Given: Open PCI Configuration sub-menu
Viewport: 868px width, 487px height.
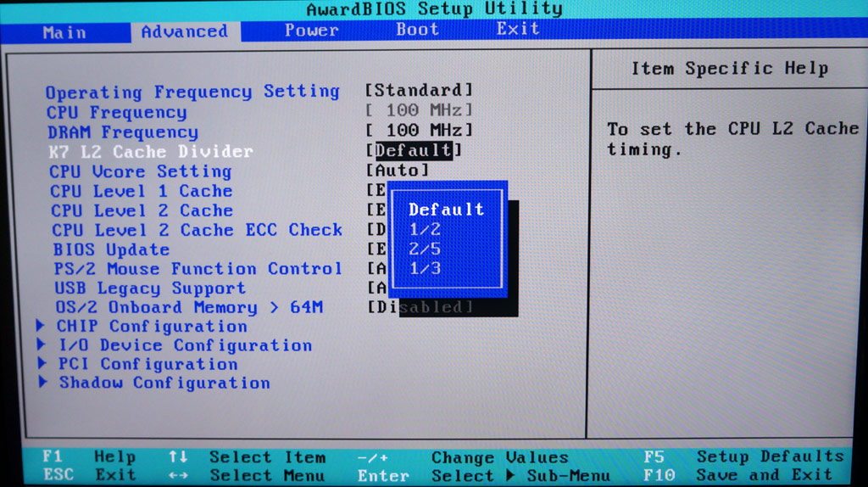Looking at the screenshot, I should click(x=148, y=364).
